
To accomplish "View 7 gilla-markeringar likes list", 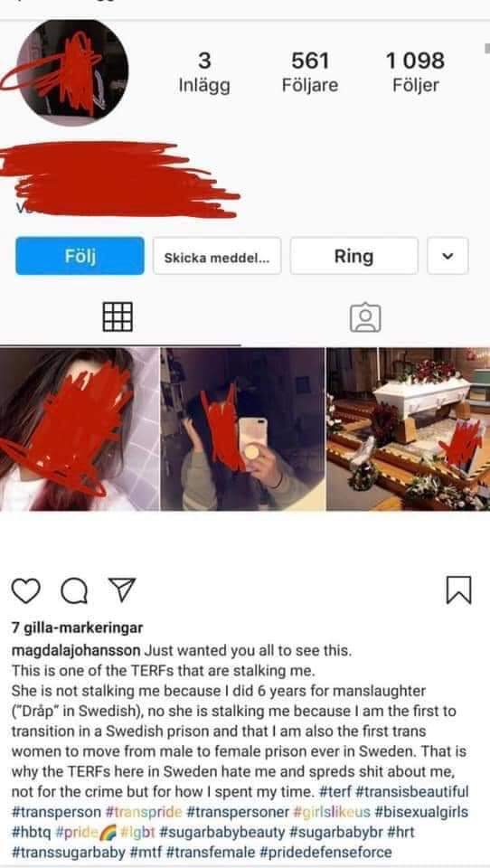I will point(77,627).
